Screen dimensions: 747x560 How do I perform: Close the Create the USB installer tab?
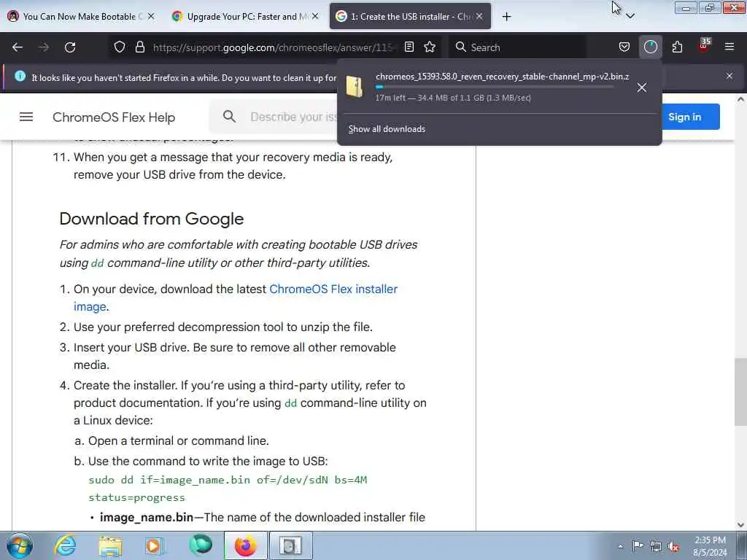coord(479,17)
